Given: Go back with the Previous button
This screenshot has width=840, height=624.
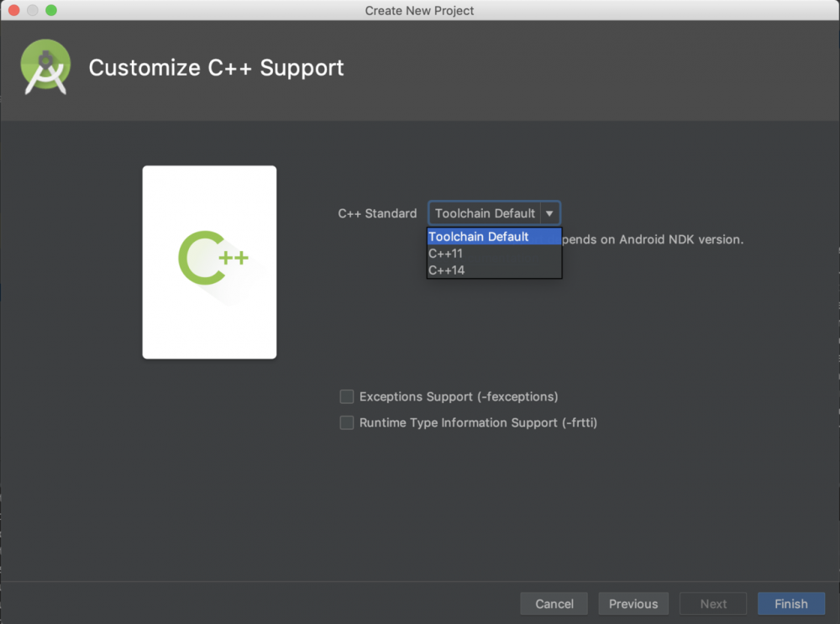Looking at the screenshot, I should [x=633, y=604].
